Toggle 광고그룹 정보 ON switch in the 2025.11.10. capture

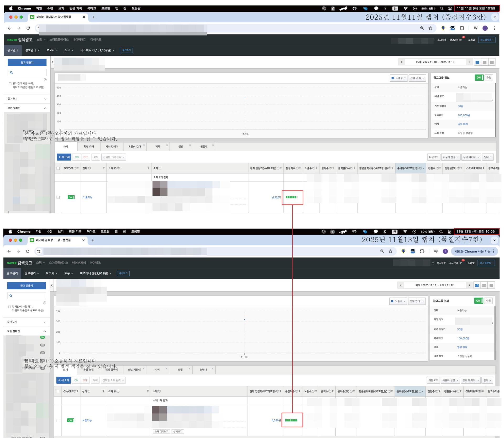pos(479,78)
